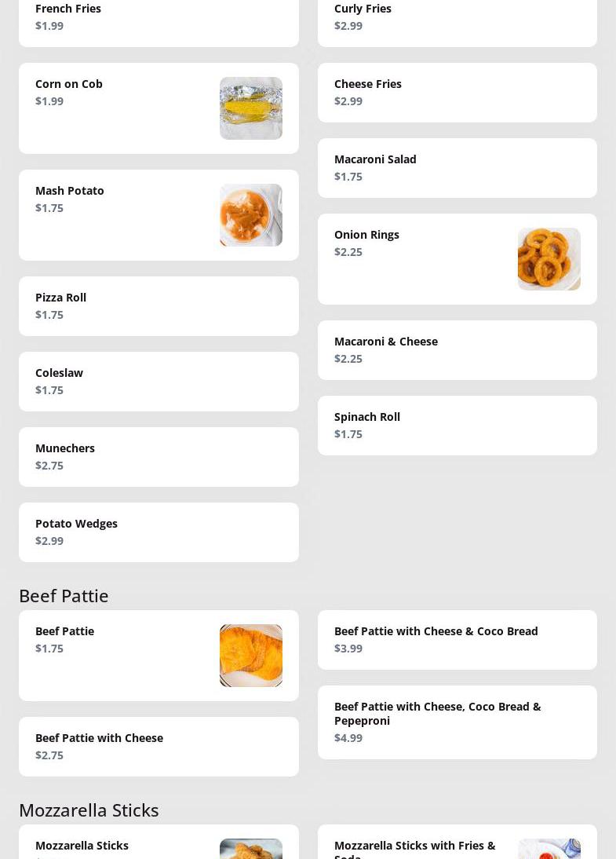Choose the Munechers menu item
The width and height of the screenshot is (616, 859).
[157, 457]
